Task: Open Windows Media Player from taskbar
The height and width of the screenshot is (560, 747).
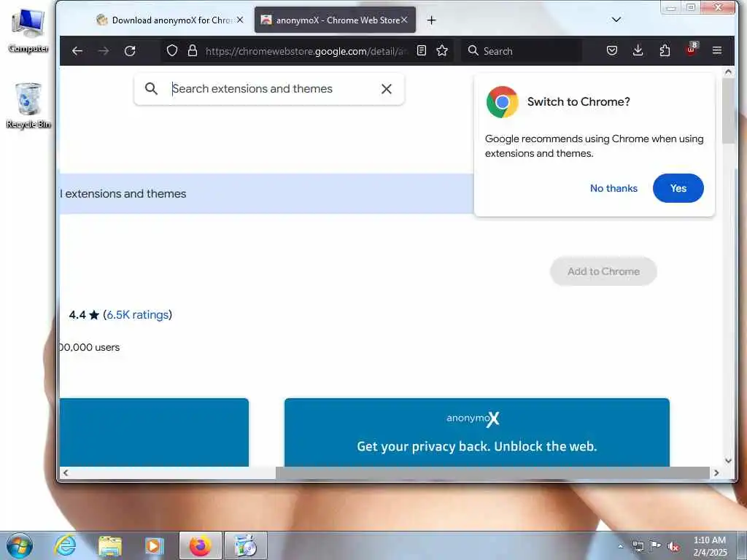Action: (153, 545)
